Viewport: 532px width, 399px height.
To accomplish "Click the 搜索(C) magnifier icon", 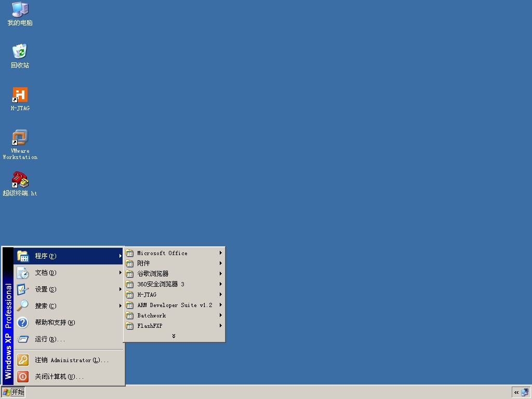I will [23, 306].
